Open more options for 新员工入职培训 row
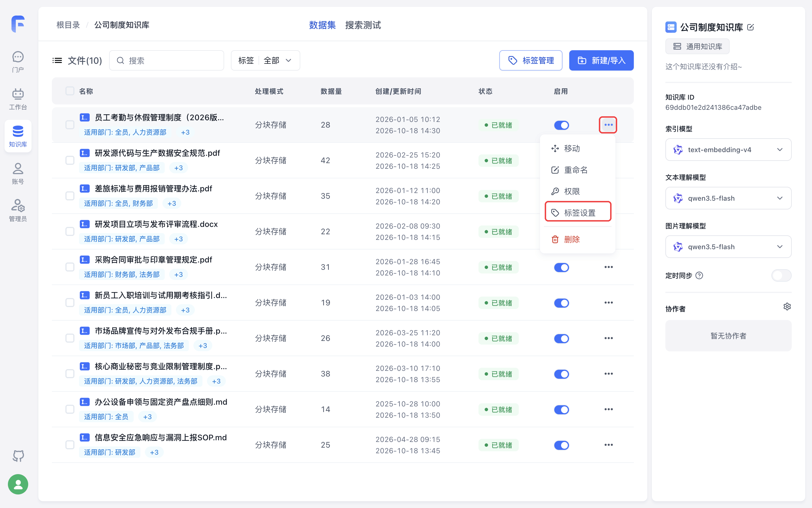 pos(608,303)
